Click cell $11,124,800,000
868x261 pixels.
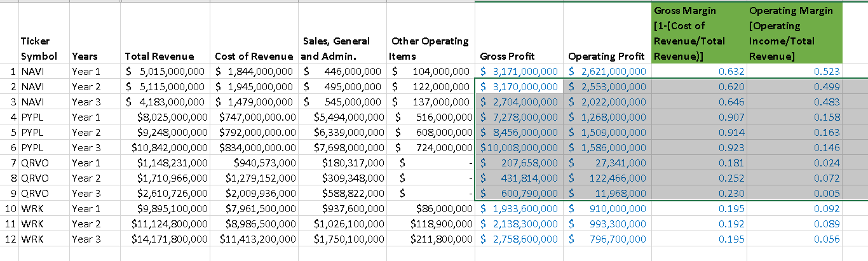click(x=165, y=224)
